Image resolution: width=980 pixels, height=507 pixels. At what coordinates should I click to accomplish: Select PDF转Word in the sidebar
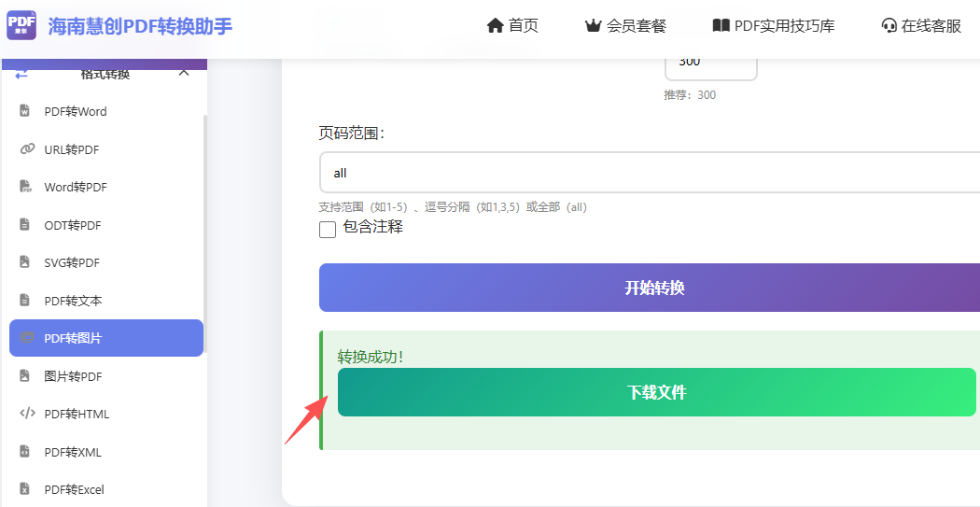click(x=106, y=111)
